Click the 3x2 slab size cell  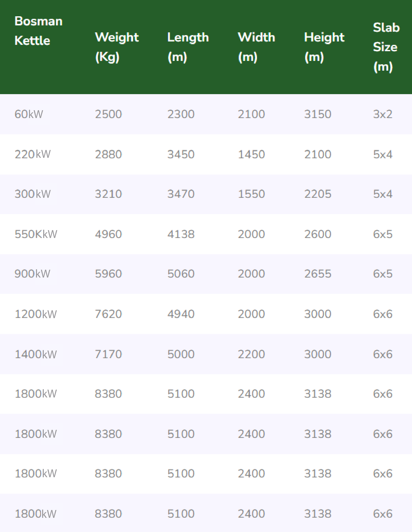pyautogui.click(x=383, y=114)
